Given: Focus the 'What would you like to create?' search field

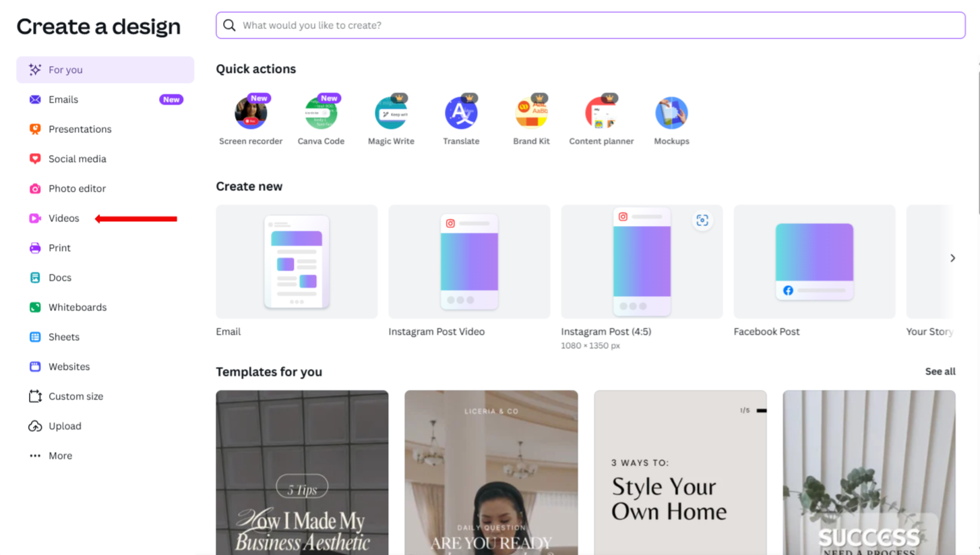Looking at the screenshot, I should [590, 26].
